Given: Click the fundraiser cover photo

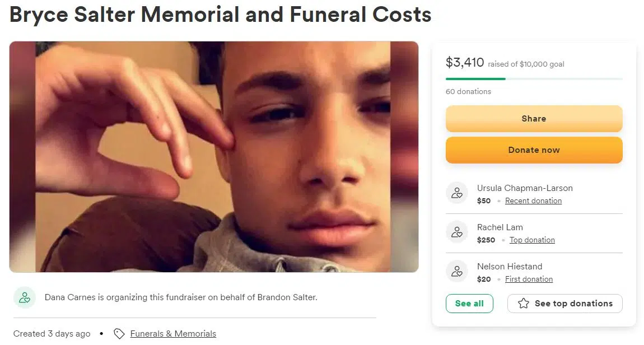Looking at the screenshot, I should 213,157.
